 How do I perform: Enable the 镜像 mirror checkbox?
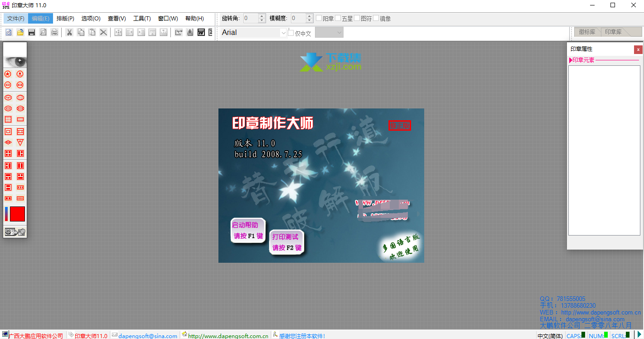pos(376,18)
